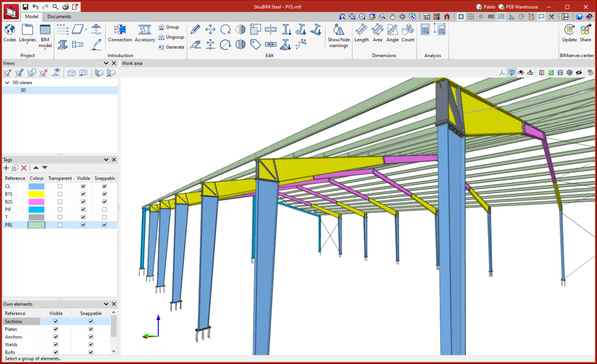Collapse the Tags panel chevron

pos(106,160)
